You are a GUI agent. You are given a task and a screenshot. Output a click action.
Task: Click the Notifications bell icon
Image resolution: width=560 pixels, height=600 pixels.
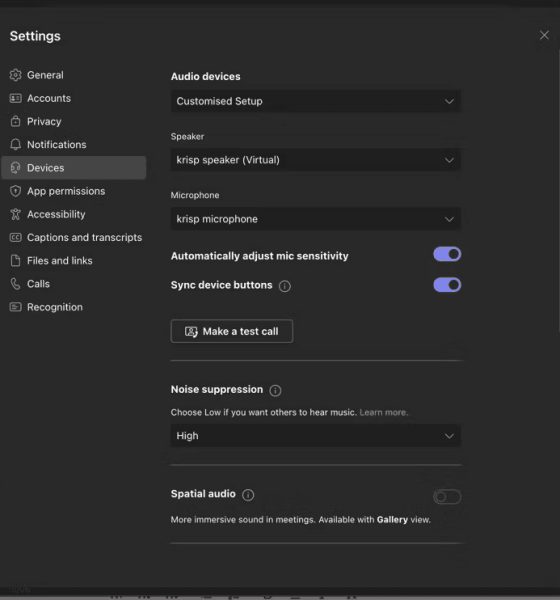15,145
